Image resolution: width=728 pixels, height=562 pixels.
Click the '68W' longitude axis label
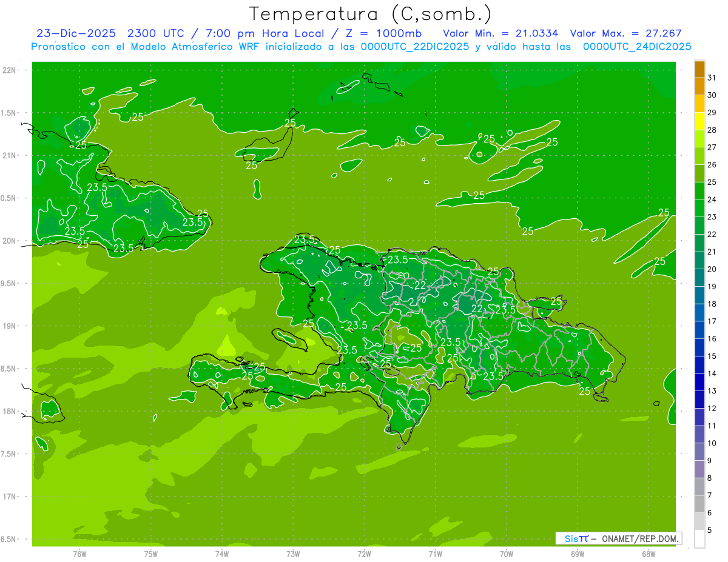click(x=649, y=554)
